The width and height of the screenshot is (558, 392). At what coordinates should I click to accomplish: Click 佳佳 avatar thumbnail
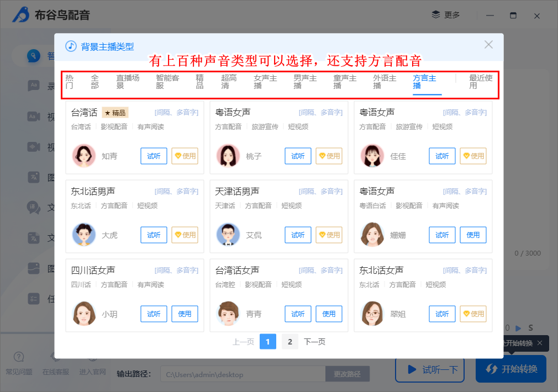coord(372,156)
